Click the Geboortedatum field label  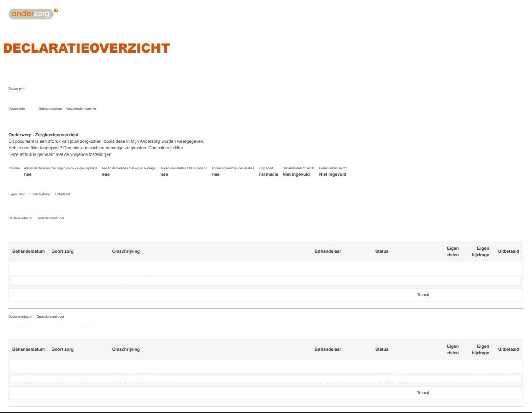(50, 109)
